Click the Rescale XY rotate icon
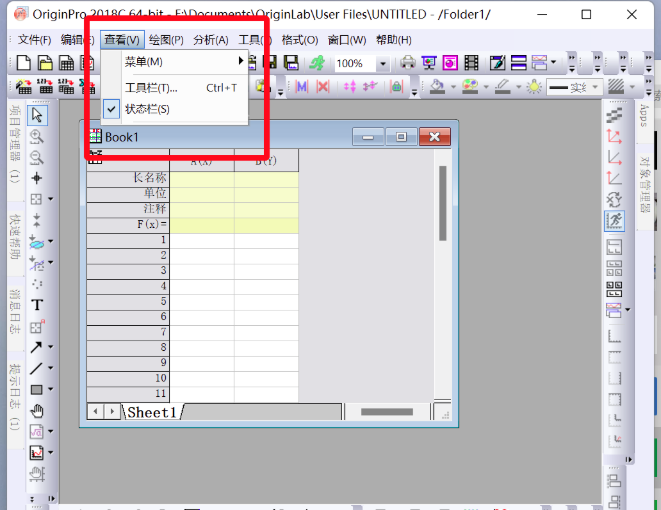The height and width of the screenshot is (510, 661). coord(614,199)
